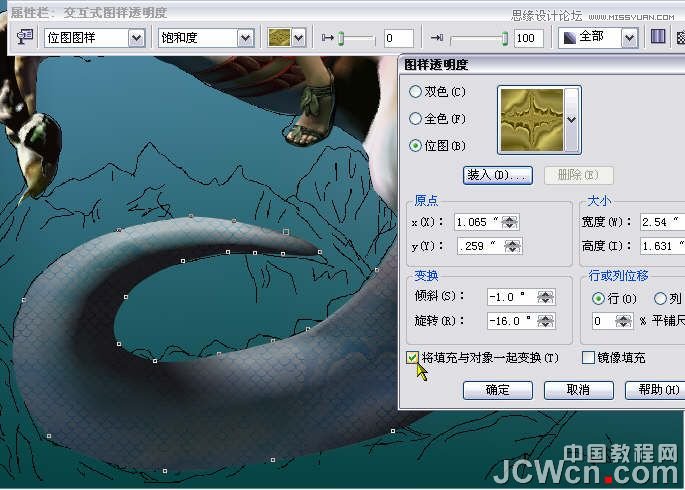Click the tail tip node on the curve
Image resolution: width=685 pixels, height=490 pixels.
[320, 252]
